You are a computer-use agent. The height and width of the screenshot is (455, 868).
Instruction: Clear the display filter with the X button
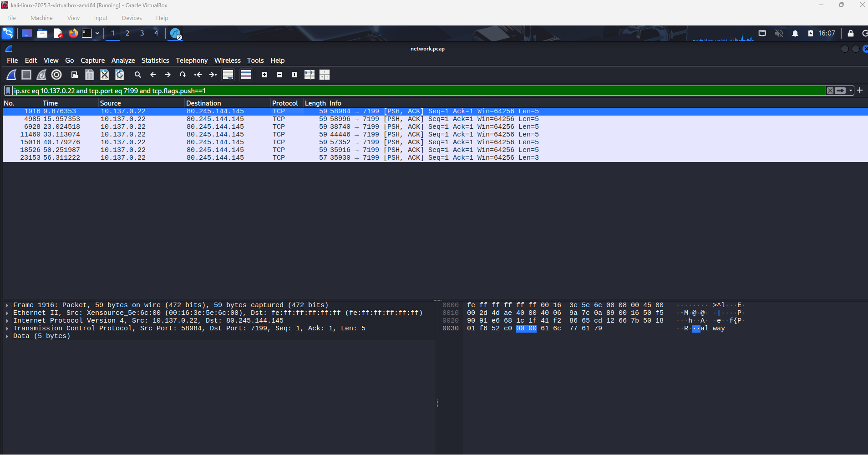(x=830, y=91)
